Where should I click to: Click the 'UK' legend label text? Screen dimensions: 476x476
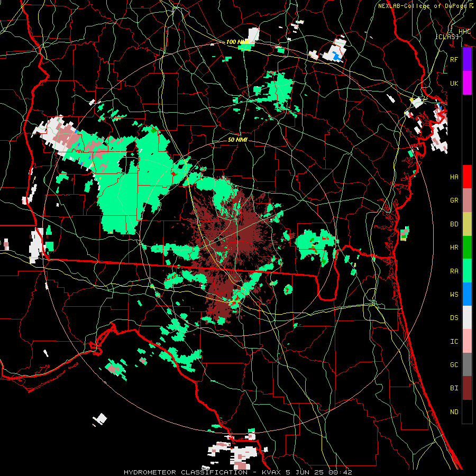tap(454, 83)
